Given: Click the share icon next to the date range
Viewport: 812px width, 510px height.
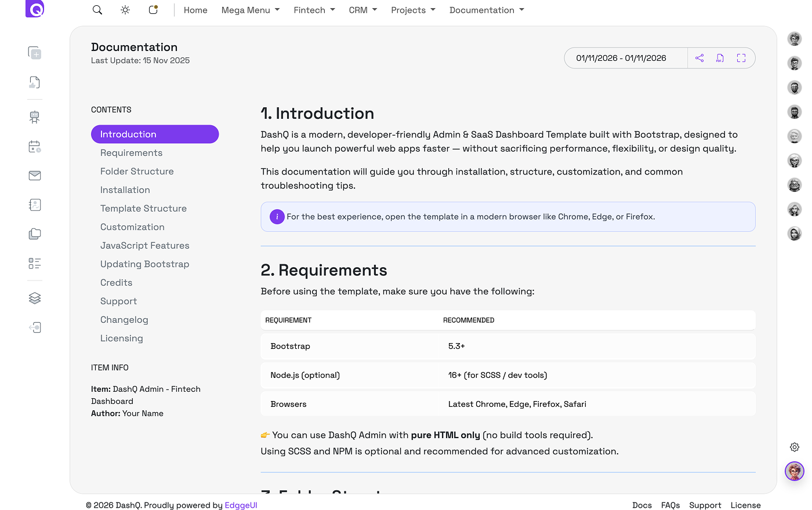Looking at the screenshot, I should click(699, 58).
